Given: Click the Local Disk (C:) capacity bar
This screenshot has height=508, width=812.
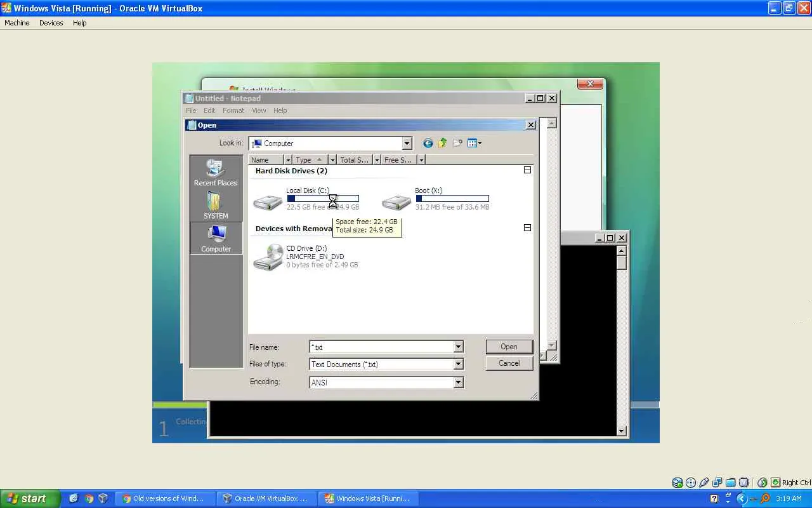Looking at the screenshot, I should tap(323, 199).
